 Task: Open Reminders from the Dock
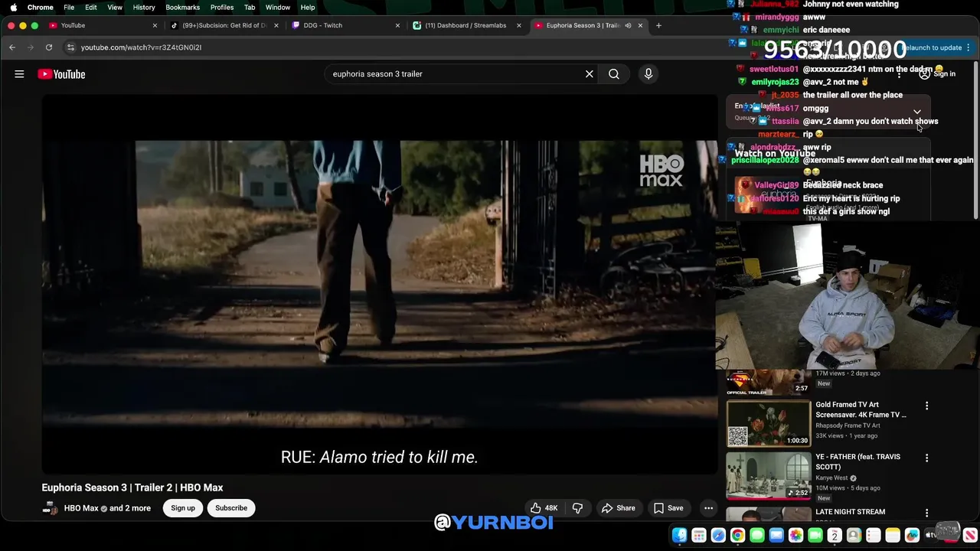click(874, 536)
